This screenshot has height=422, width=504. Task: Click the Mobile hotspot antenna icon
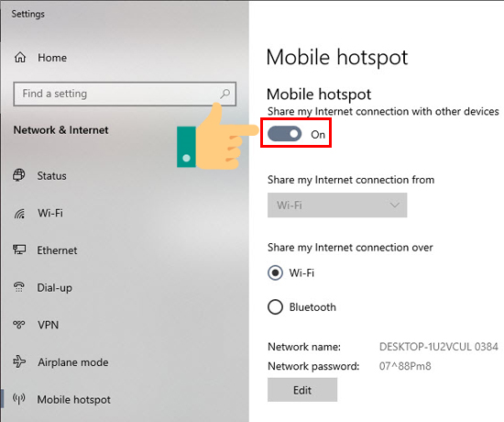click(x=19, y=399)
